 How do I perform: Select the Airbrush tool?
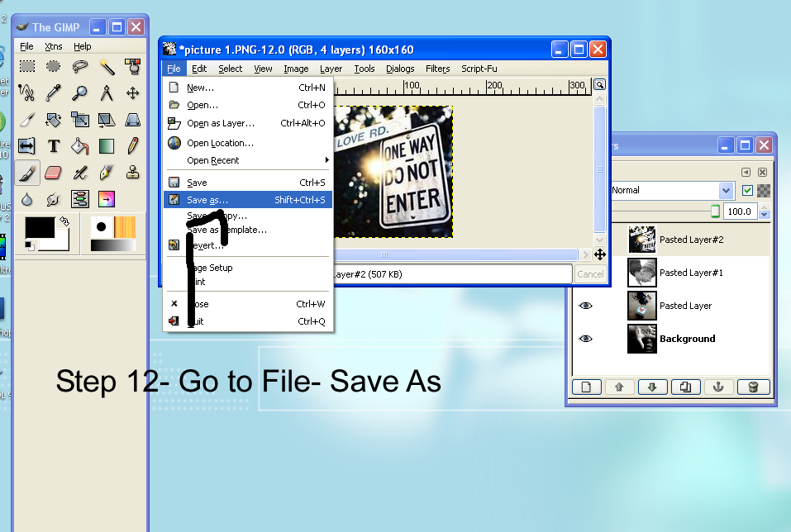pyautogui.click(x=79, y=173)
